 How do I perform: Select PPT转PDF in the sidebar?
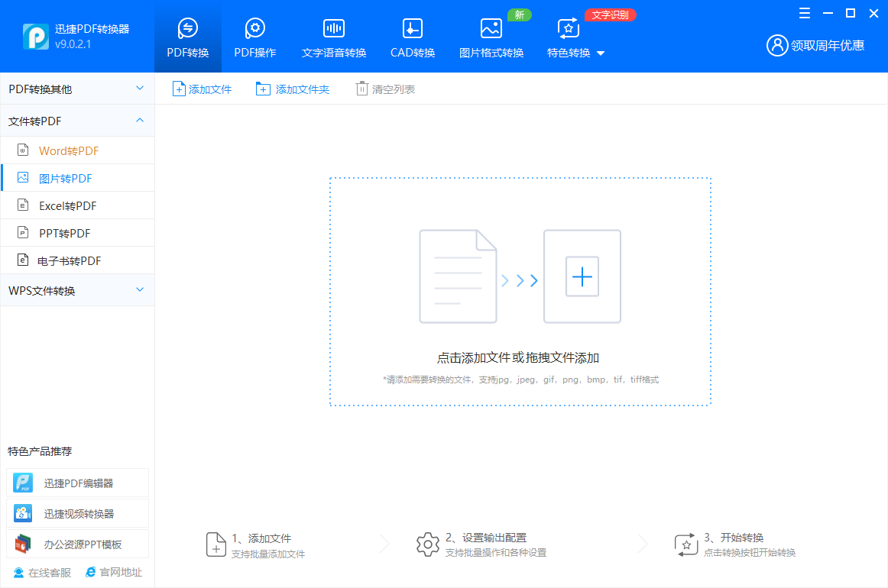click(x=78, y=233)
